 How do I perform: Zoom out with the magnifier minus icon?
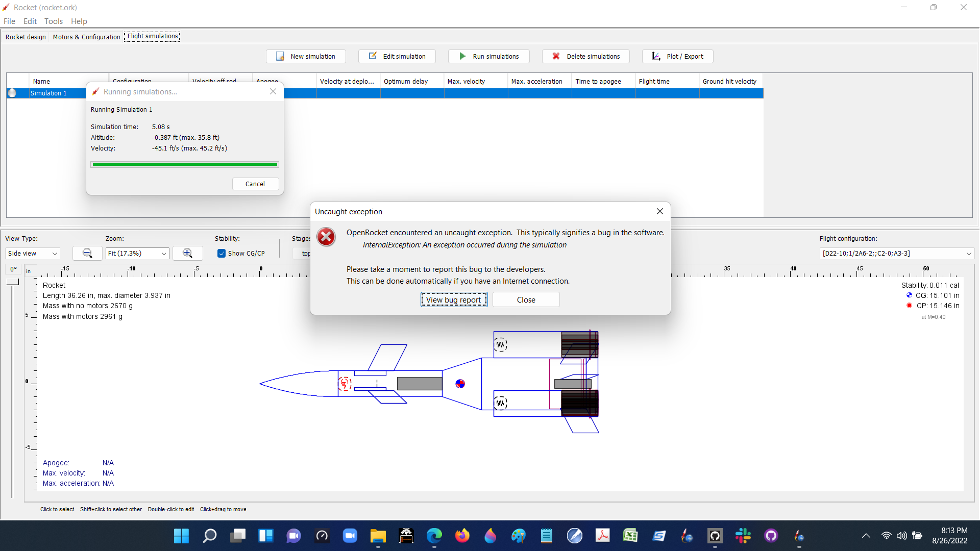point(87,253)
